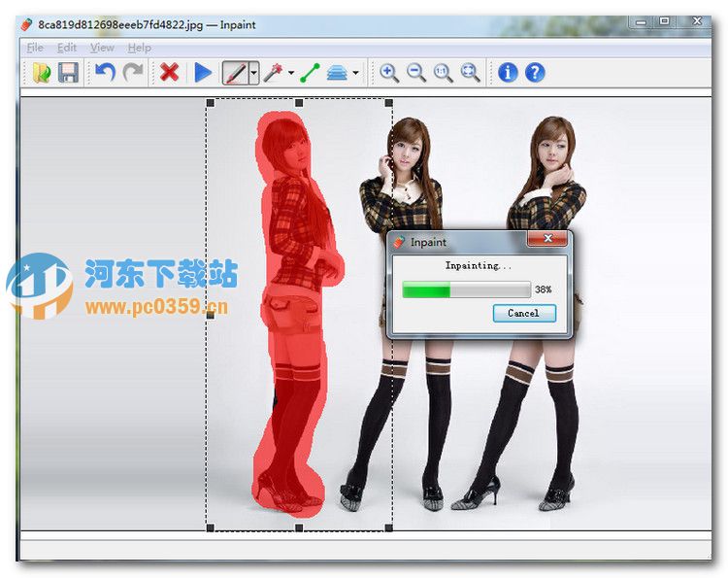Open the blue info icon
The height and width of the screenshot is (578, 728).
tap(508, 73)
